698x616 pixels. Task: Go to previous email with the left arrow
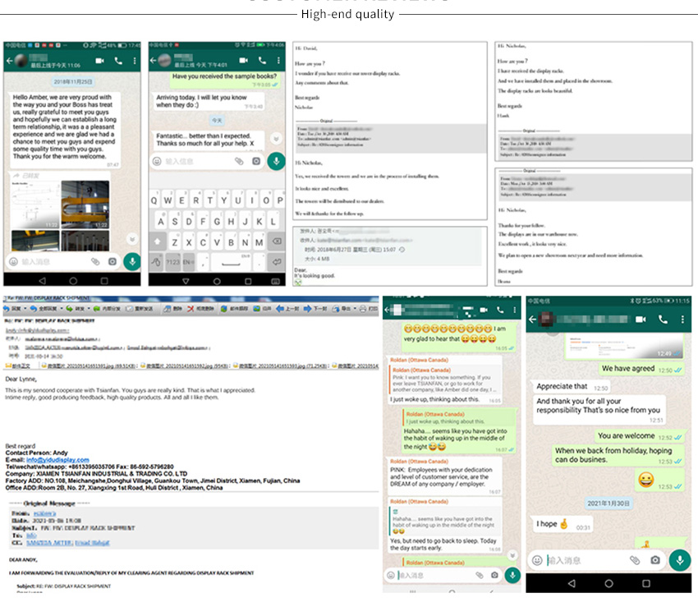click(x=279, y=309)
